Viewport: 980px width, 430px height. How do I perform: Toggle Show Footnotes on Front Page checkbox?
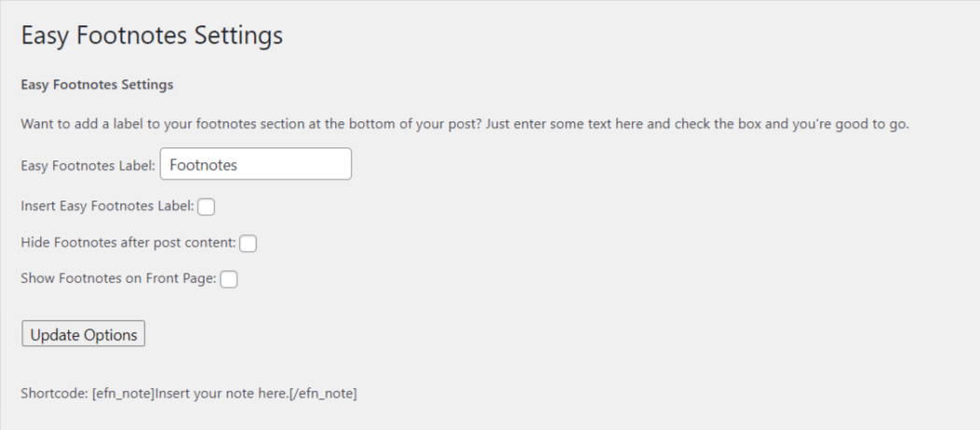pyautogui.click(x=229, y=279)
